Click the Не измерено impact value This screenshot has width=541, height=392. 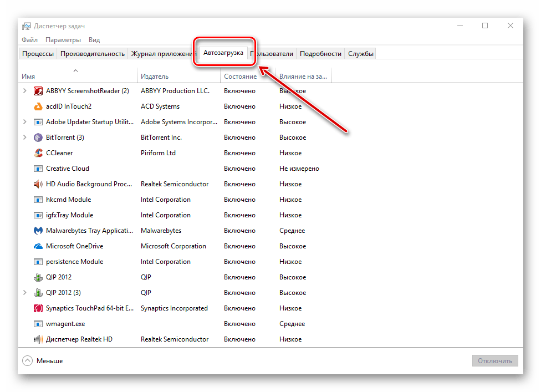pos(299,169)
